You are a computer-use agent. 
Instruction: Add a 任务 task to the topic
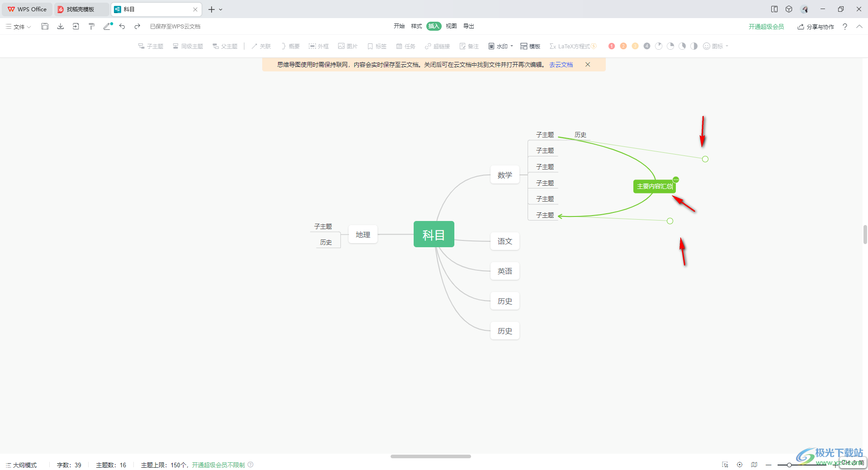(x=406, y=46)
